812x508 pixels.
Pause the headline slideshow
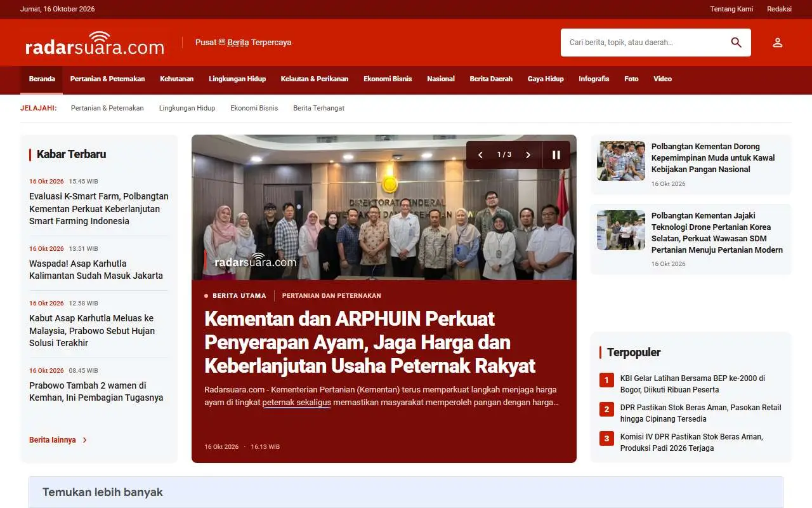click(x=556, y=155)
